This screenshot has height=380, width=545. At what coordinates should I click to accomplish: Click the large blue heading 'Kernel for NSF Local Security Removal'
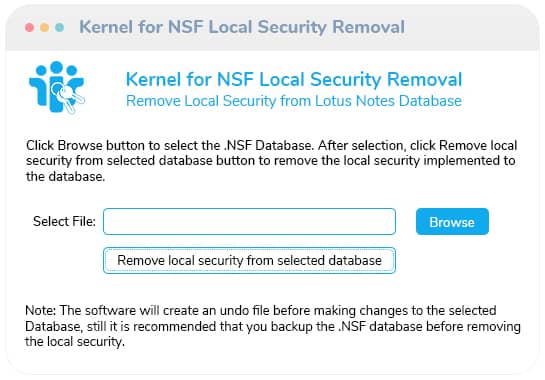click(x=294, y=79)
